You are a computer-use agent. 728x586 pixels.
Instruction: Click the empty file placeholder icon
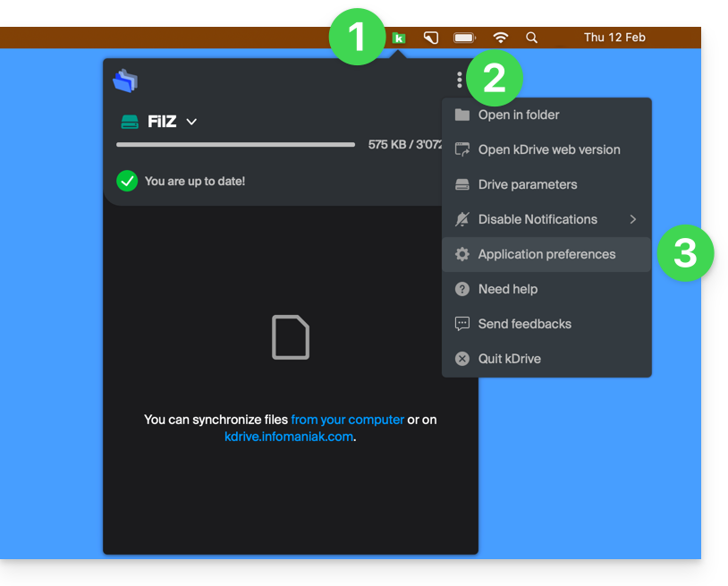[291, 337]
